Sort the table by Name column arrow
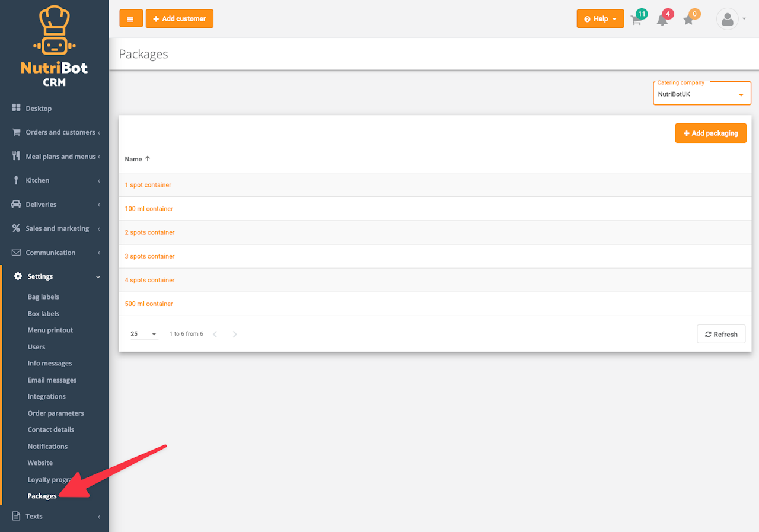 (148, 159)
